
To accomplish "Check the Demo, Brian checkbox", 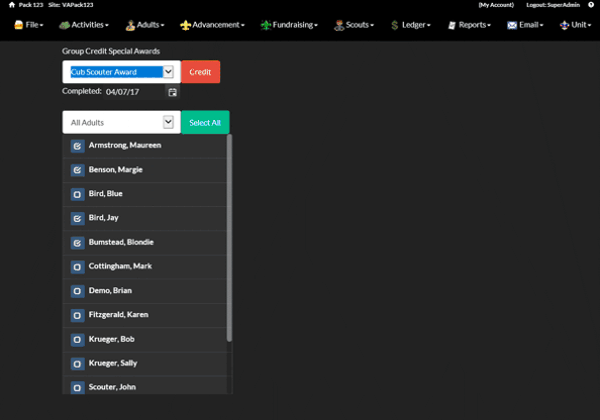I will (x=77, y=291).
